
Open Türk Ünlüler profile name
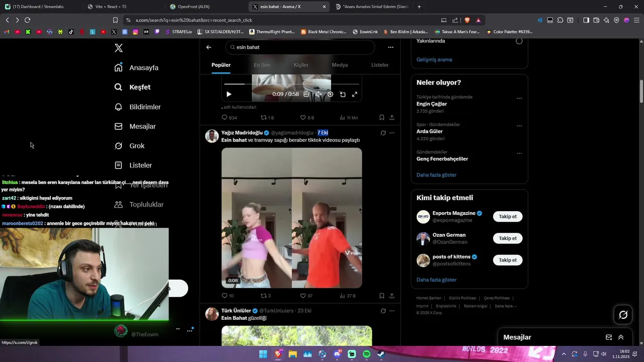(236, 311)
